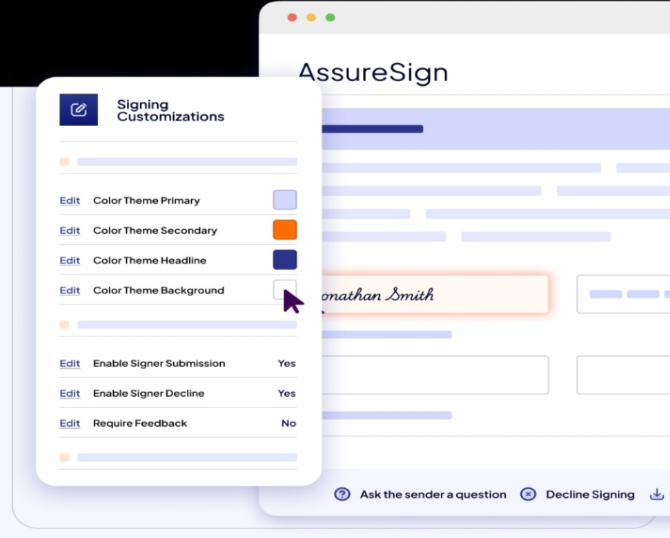Screen dimensions: 670x538
Task: Click the Signing Customizations edit icon
Action: coord(79,110)
